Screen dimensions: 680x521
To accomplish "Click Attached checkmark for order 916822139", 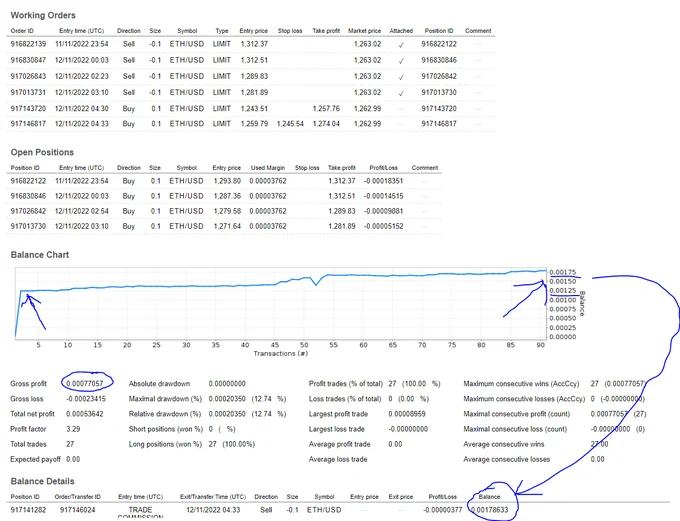I will click(x=401, y=45).
